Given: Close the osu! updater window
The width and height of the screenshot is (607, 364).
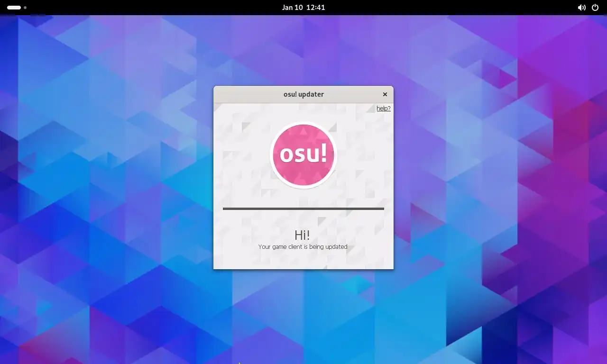Looking at the screenshot, I should coord(385,94).
